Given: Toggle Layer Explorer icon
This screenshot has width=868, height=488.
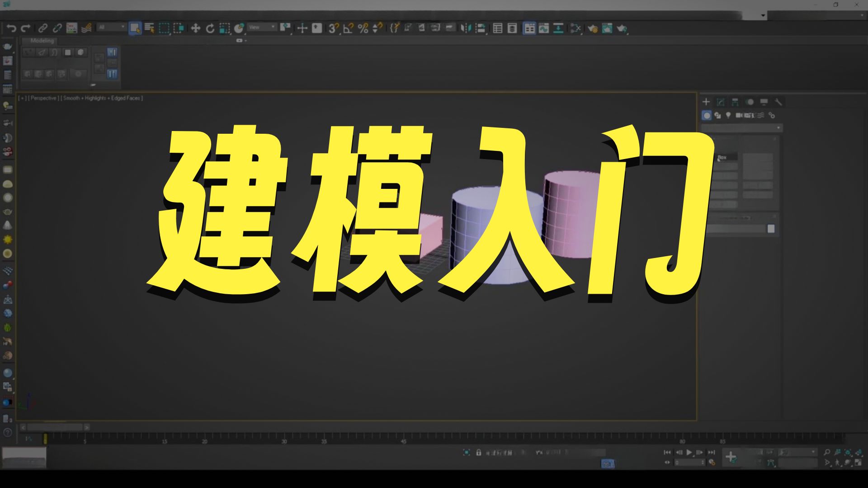Looking at the screenshot, I should pyautogui.click(x=512, y=28).
